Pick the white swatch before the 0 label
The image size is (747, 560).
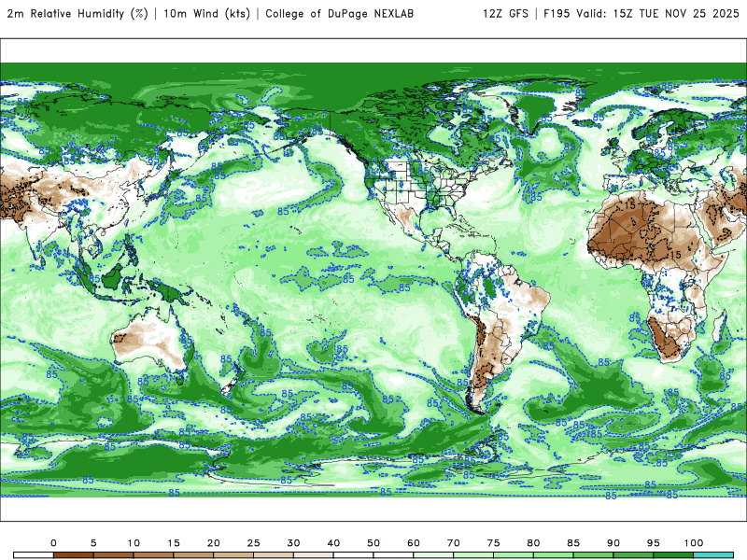coord(34,555)
